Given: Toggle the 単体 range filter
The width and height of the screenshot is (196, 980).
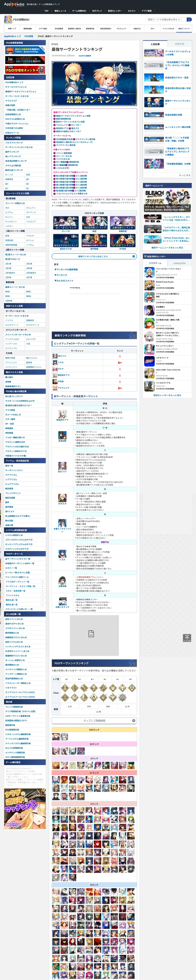Looking at the screenshot, I should (89, 706).
